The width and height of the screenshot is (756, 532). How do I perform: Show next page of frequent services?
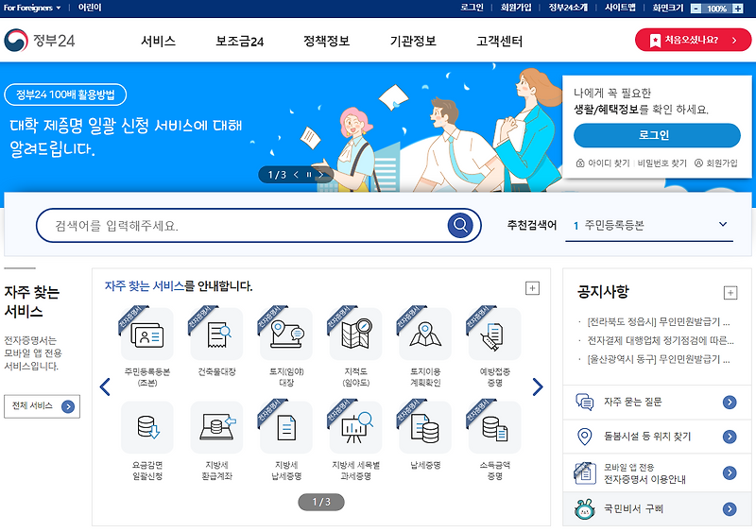click(538, 386)
